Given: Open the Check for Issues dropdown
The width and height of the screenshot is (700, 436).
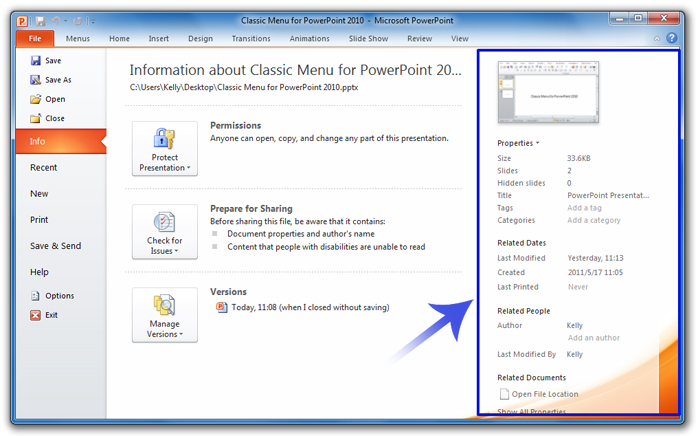Looking at the screenshot, I should 165,232.
